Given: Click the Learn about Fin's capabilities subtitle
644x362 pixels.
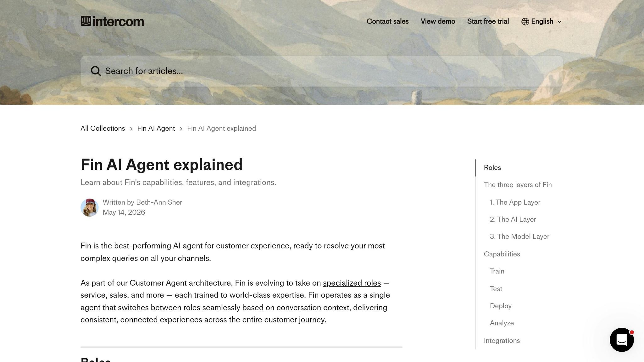Looking at the screenshot, I should [x=178, y=183].
